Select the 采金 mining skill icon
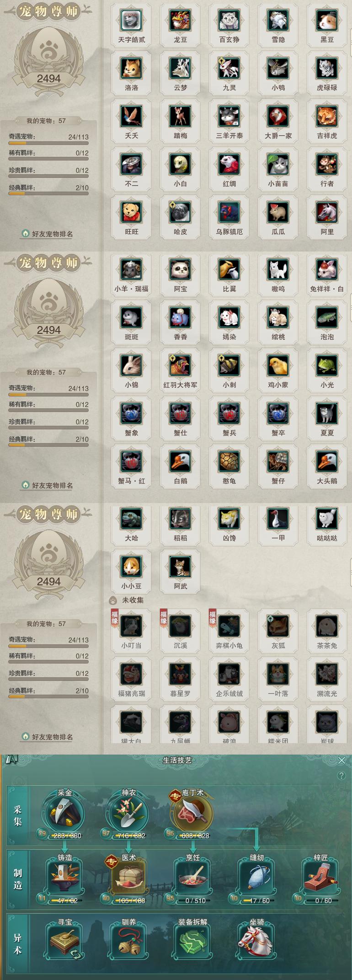 tap(64, 813)
